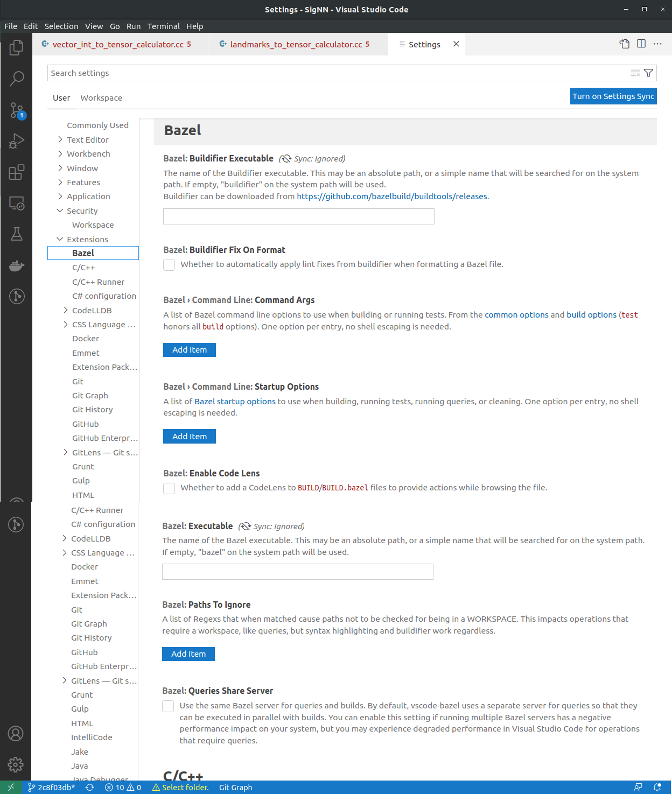Open the Testing flask view
The height and width of the screenshot is (794, 672).
pyautogui.click(x=17, y=234)
